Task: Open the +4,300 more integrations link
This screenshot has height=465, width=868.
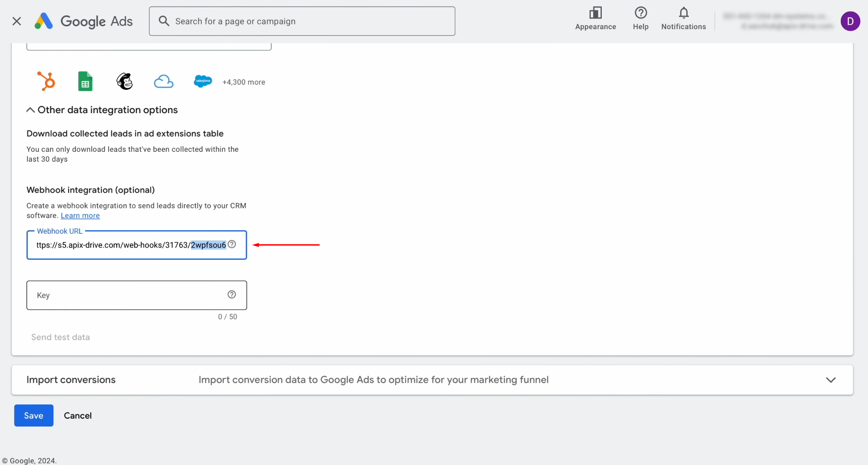Action: click(x=244, y=82)
